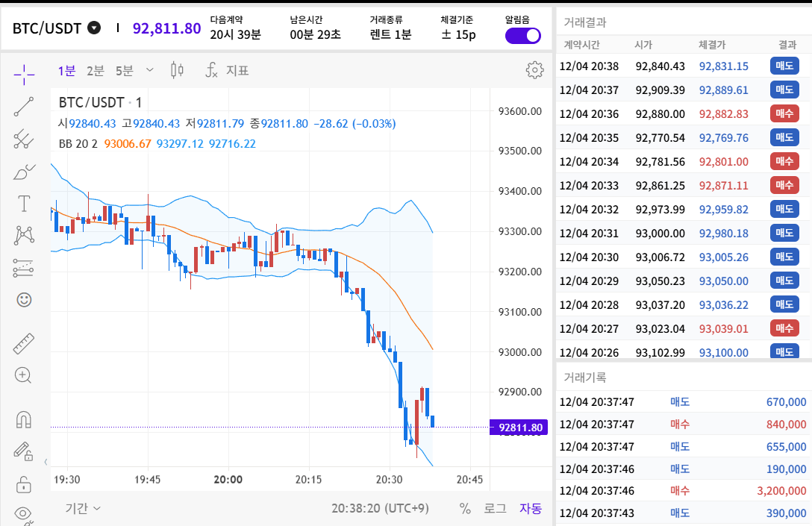Insert an emoji sticker on the chart
The height and width of the screenshot is (526, 812).
tap(22, 300)
